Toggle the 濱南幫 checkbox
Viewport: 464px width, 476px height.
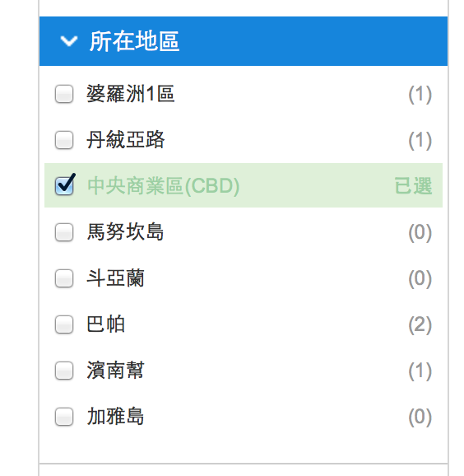[x=64, y=371]
